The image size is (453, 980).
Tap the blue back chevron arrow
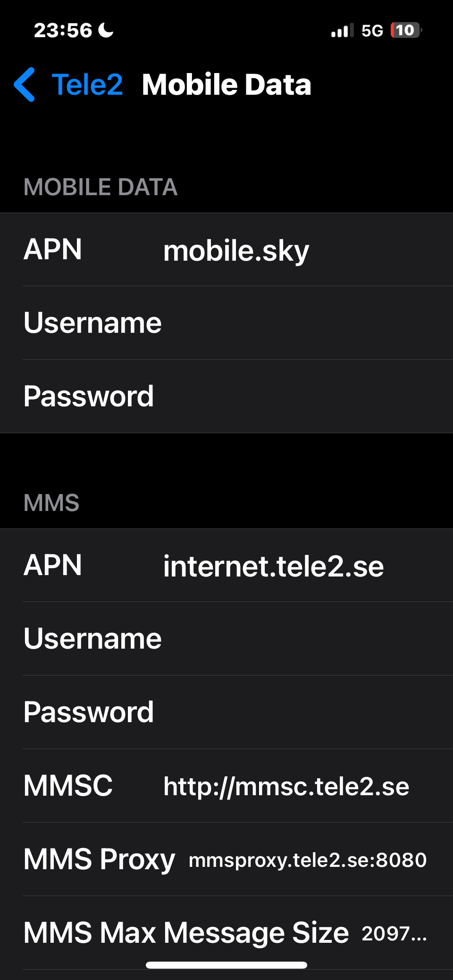click(x=25, y=85)
